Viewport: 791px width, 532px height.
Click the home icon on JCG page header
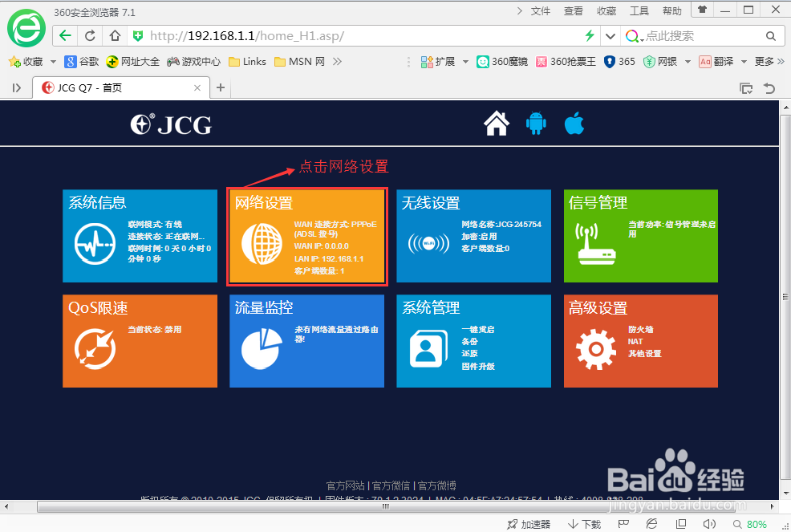pos(497,123)
